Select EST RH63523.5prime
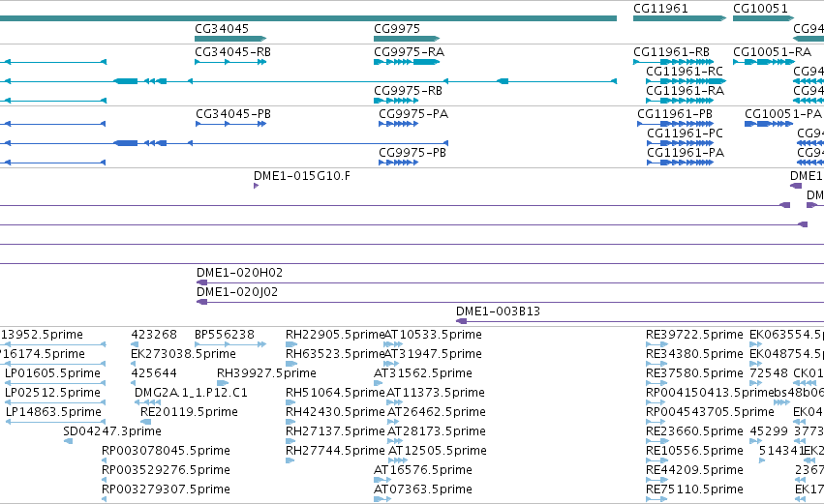This screenshot has width=824, height=504. coord(335,354)
